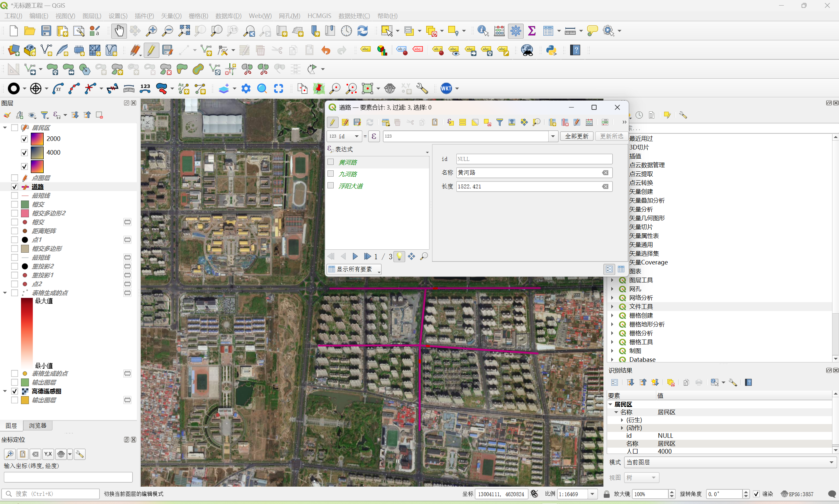Select the Pan Map hand tool

(119, 31)
